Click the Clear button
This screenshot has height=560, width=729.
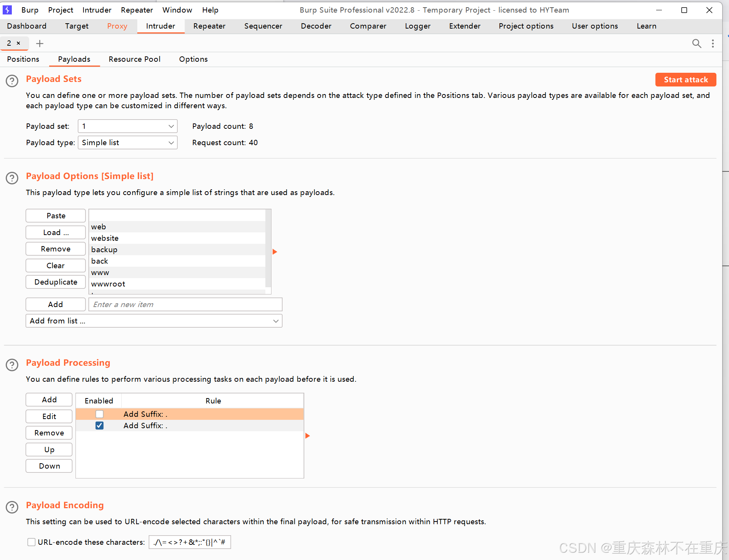(56, 266)
